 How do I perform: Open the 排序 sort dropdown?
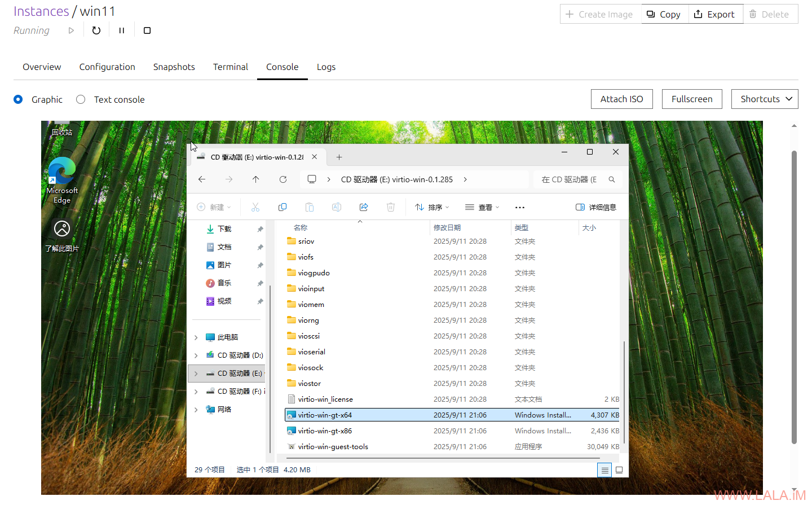432,207
